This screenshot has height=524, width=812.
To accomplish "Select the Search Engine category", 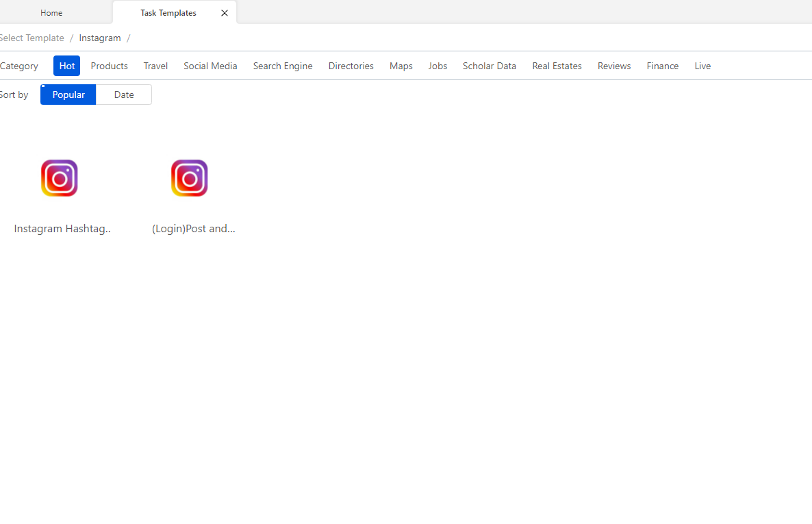I will pos(283,66).
